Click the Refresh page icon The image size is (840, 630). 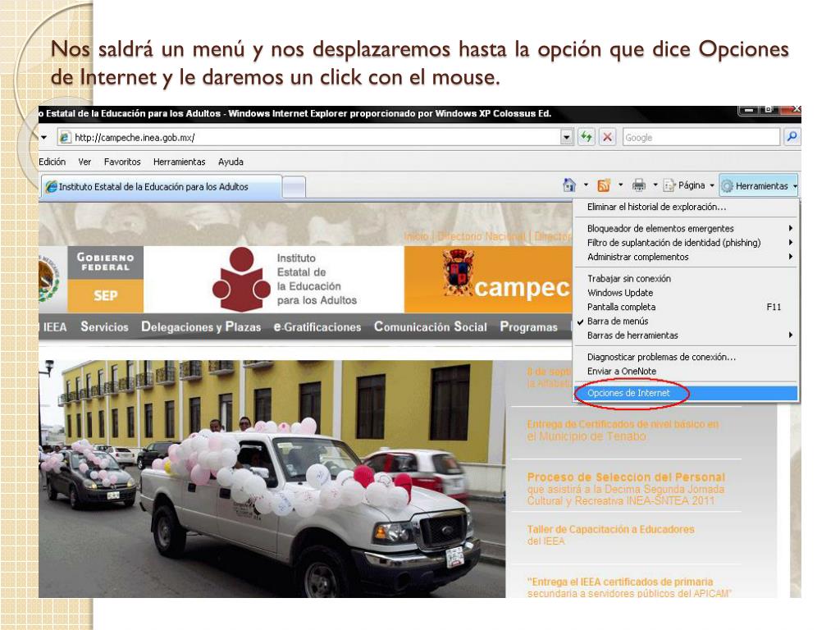coord(587,137)
